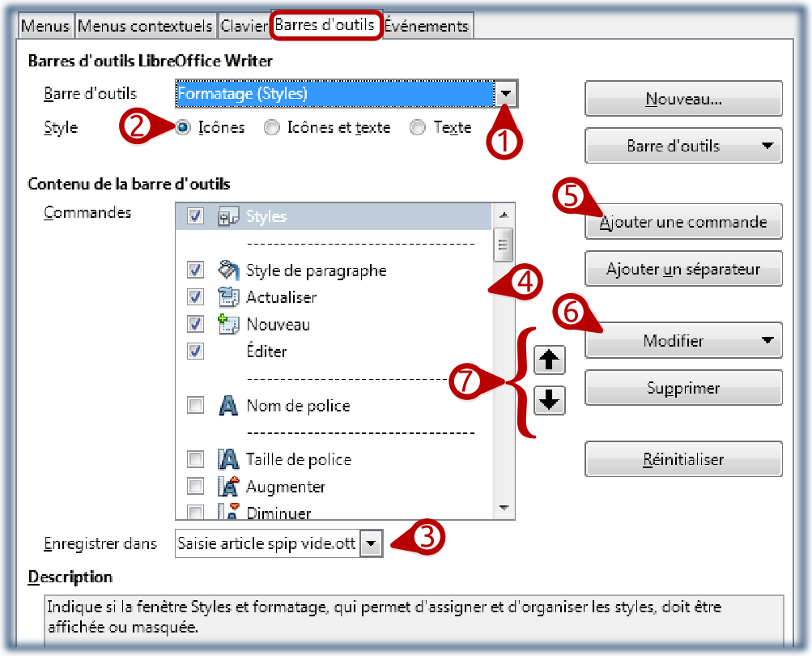The width and height of the screenshot is (812, 656).
Task: Click the Augmenter font size icon
Action: pyautogui.click(x=228, y=487)
